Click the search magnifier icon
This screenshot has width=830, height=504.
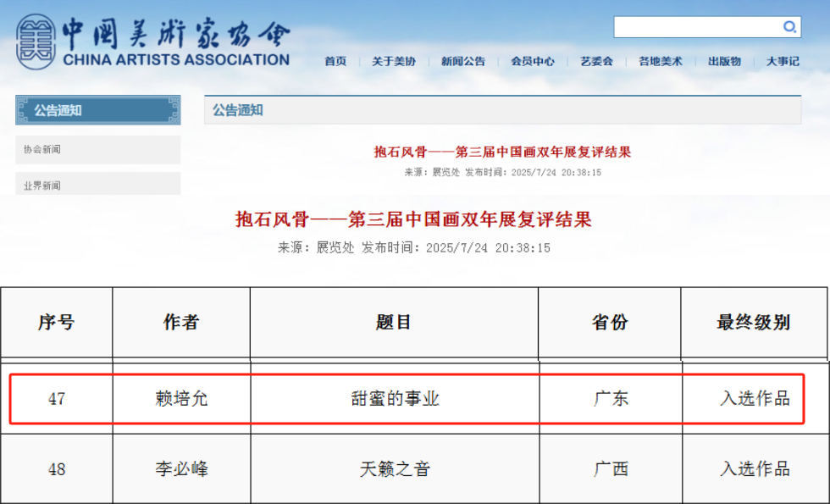tap(789, 27)
